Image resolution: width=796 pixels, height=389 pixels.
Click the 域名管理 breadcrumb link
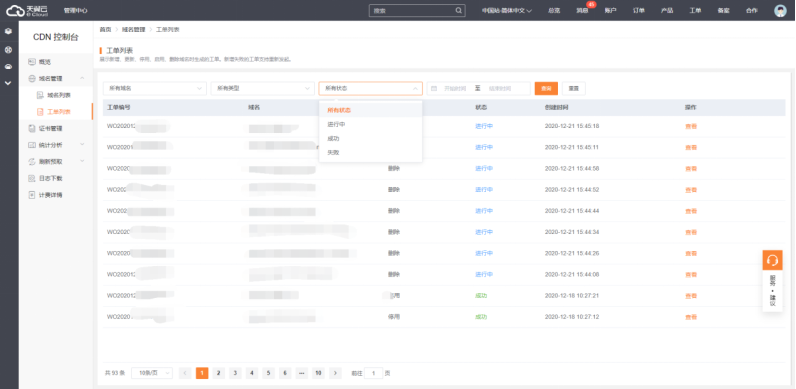tap(134, 29)
